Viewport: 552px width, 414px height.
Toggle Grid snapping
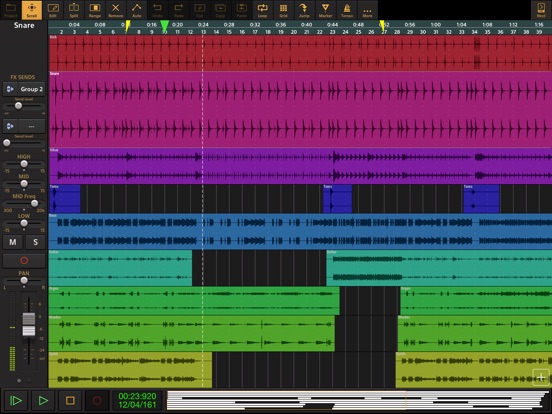283,10
